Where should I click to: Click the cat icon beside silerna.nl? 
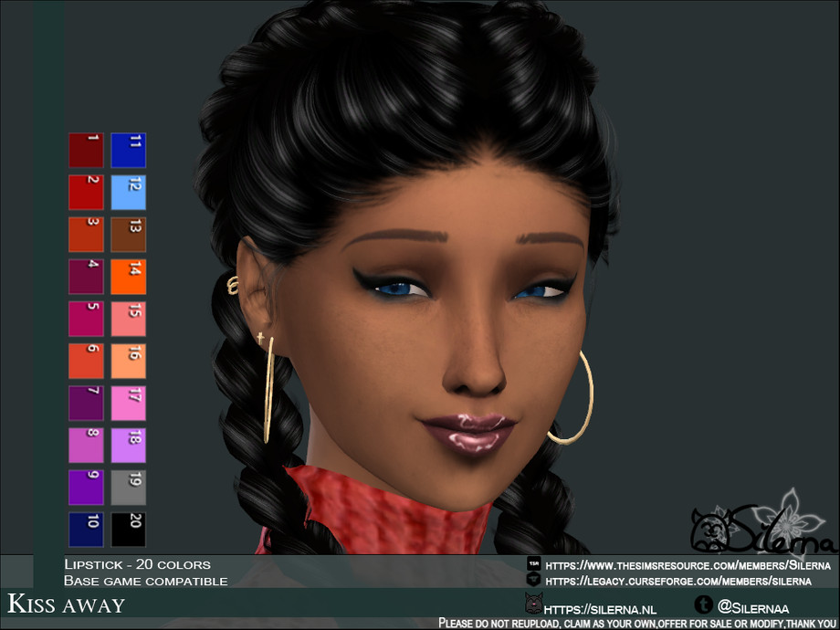tap(533, 604)
